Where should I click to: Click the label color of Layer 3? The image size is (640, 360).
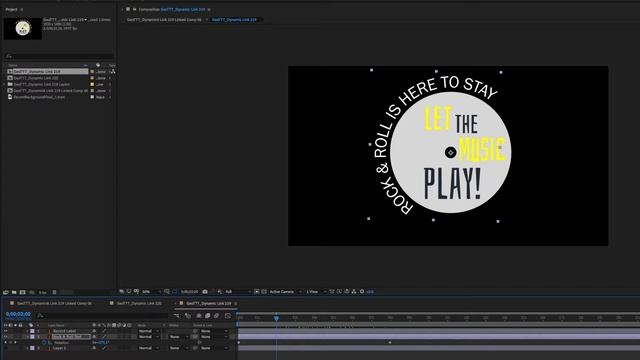(x=32, y=348)
